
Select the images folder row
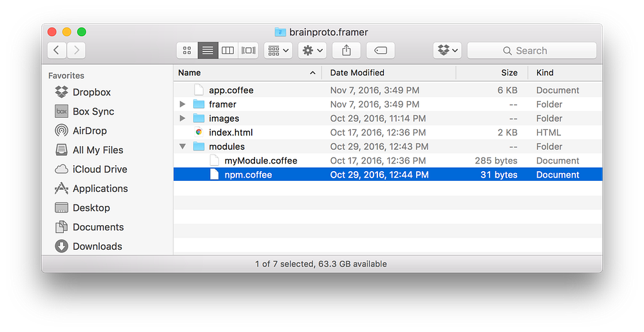(x=388, y=118)
